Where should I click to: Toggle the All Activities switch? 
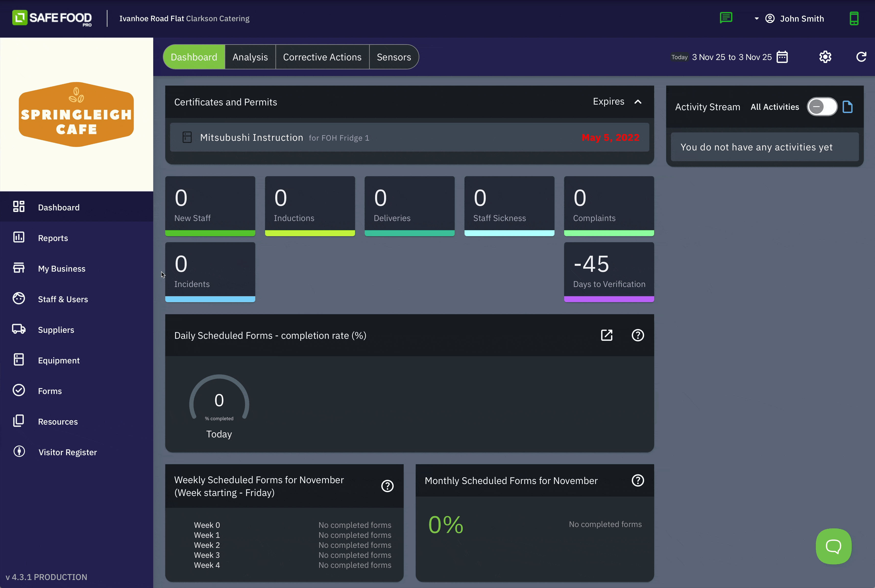[x=822, y=107]
